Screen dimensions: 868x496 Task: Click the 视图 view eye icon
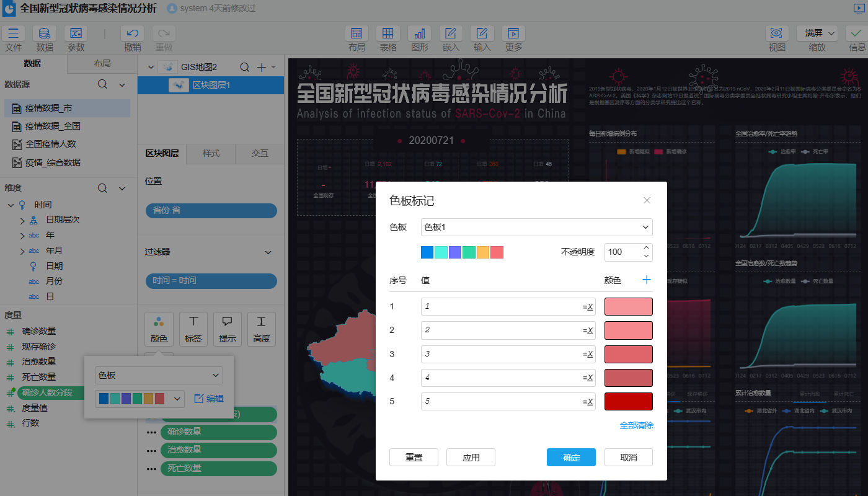point(777,33)
